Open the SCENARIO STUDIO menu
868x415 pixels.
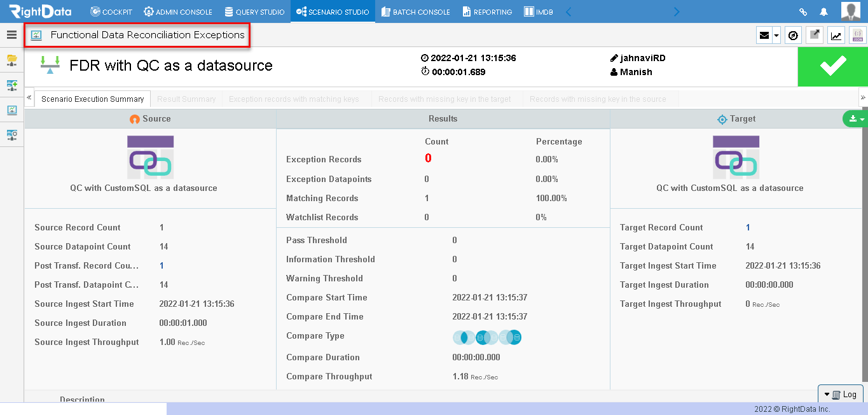[333, 11]
